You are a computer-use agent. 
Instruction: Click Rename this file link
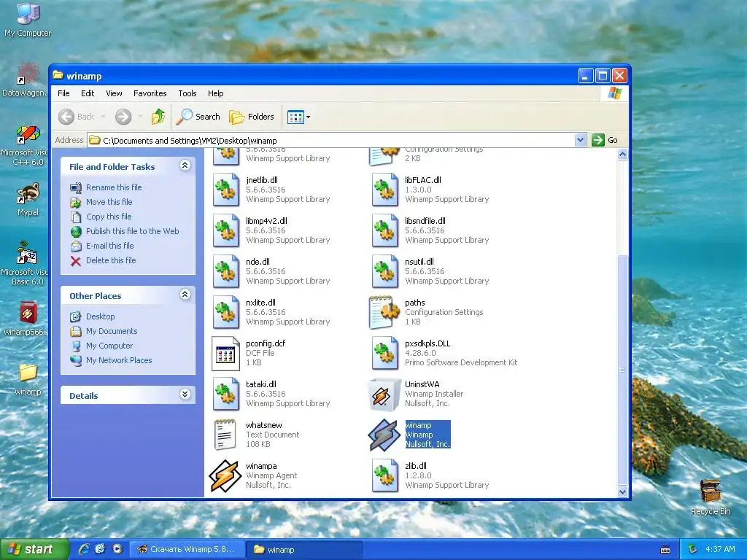(x=114, y=187)
